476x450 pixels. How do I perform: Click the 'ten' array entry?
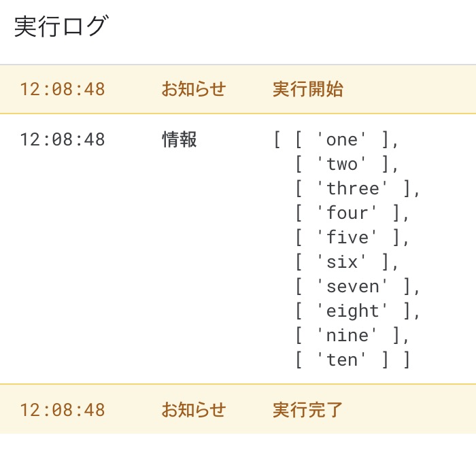(x=342, y=360)
